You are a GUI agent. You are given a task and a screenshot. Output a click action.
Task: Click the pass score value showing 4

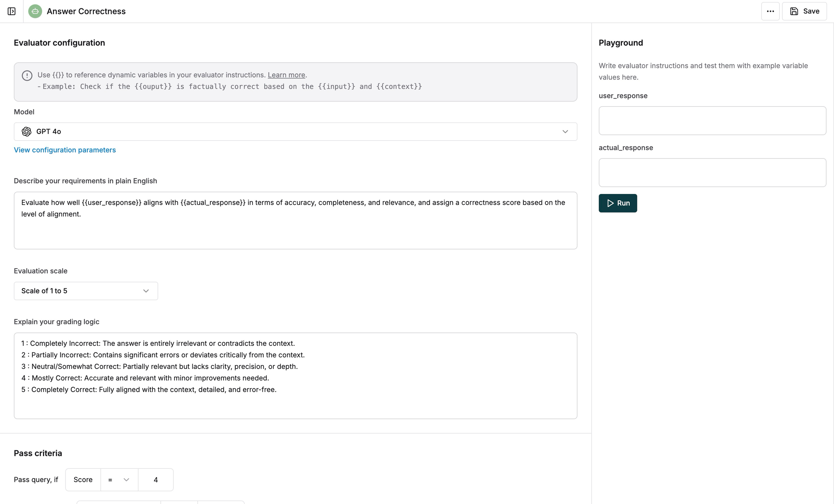pyautogui.click(x=156, y=480)
